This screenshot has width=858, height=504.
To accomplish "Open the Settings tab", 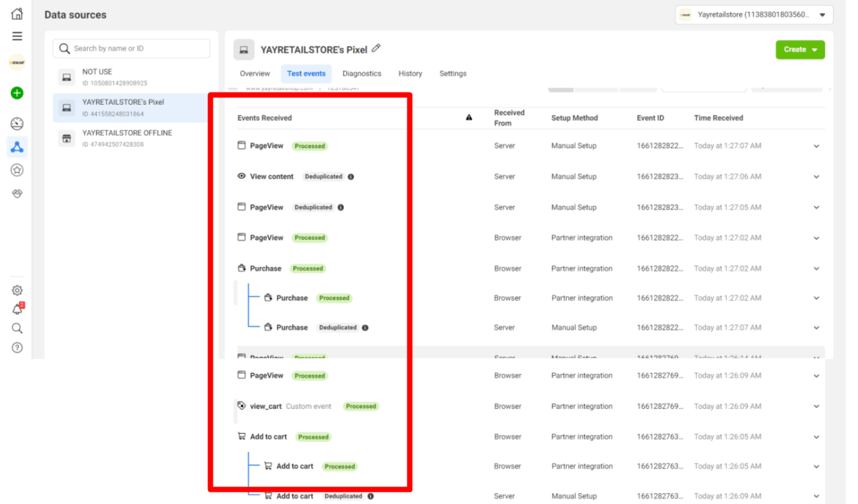I will coord(453,74).
